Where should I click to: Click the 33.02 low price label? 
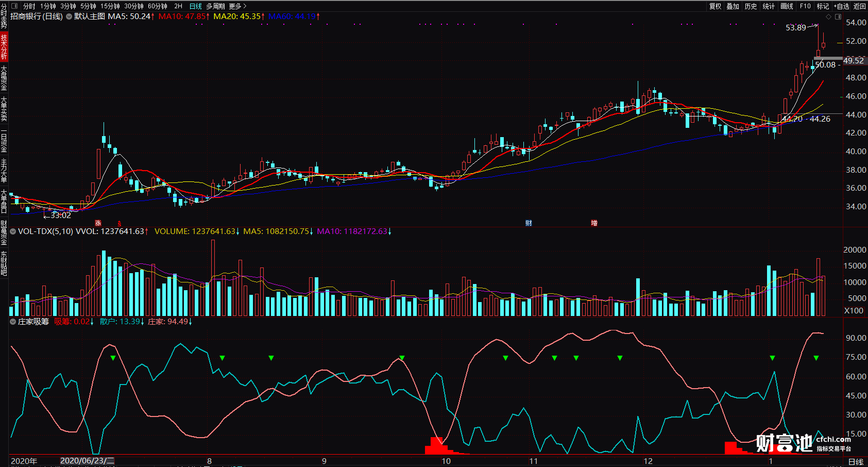[60, 215]
